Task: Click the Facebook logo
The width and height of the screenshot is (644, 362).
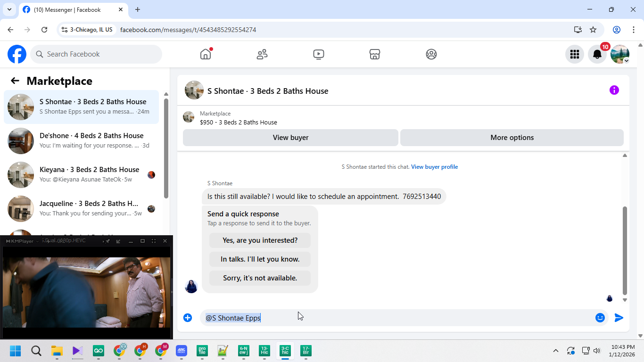Action: (x=17, y=54)
